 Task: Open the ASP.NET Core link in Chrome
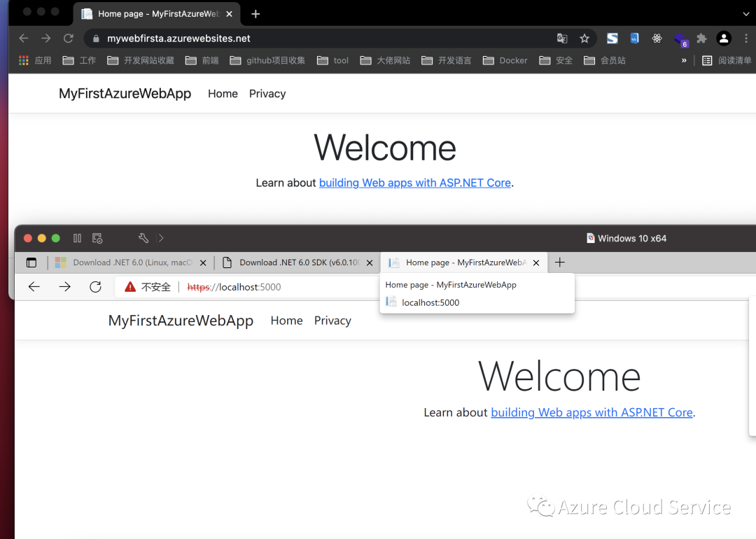click(x=415, y=183)
